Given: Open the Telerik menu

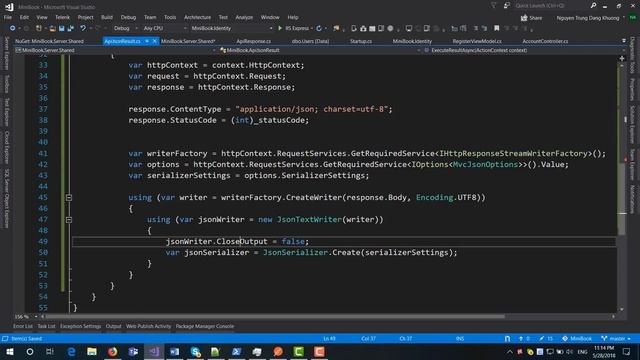Looking at the screenshot, I should coord(62,17).
